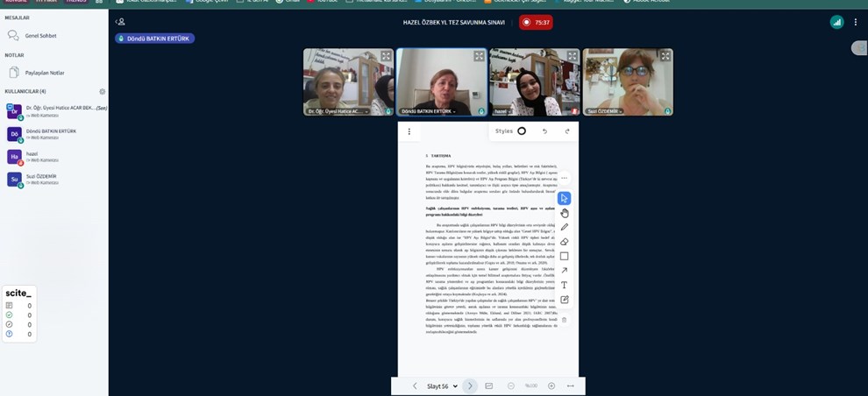Screen dimensions: 868x396
Task: Click the undo arrow on the whiteboard
Action: coord(544,131)
